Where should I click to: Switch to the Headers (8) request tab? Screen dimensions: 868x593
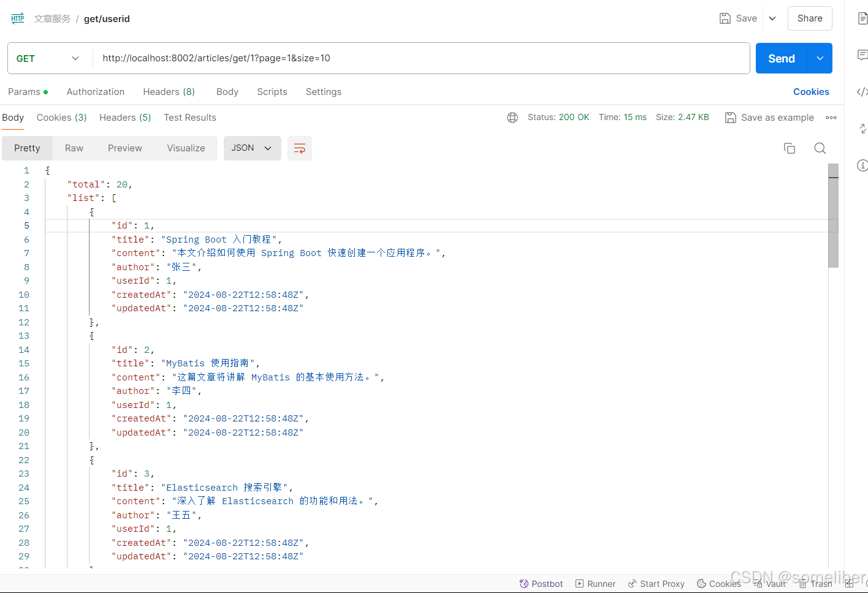point(169,92)
